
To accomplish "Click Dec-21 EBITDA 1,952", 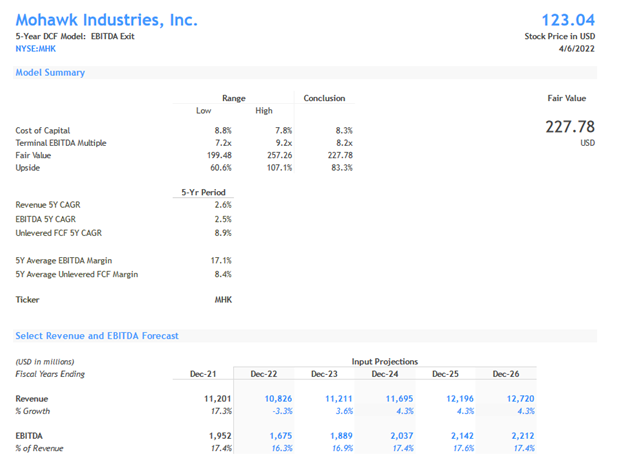I will (220, 436).
